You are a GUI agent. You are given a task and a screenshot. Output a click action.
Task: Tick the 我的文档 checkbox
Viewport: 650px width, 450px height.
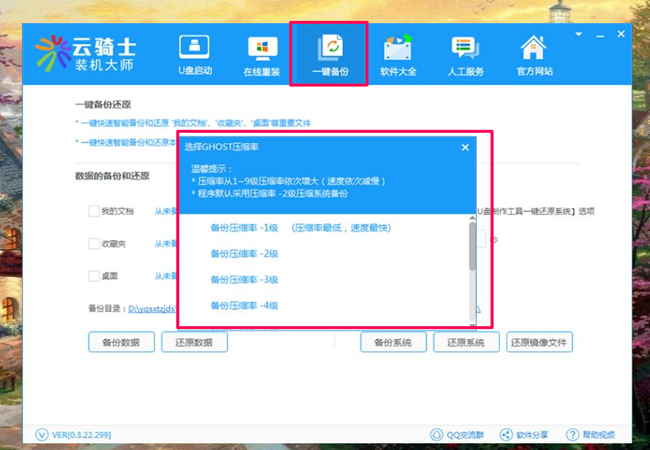pos(94,211)
